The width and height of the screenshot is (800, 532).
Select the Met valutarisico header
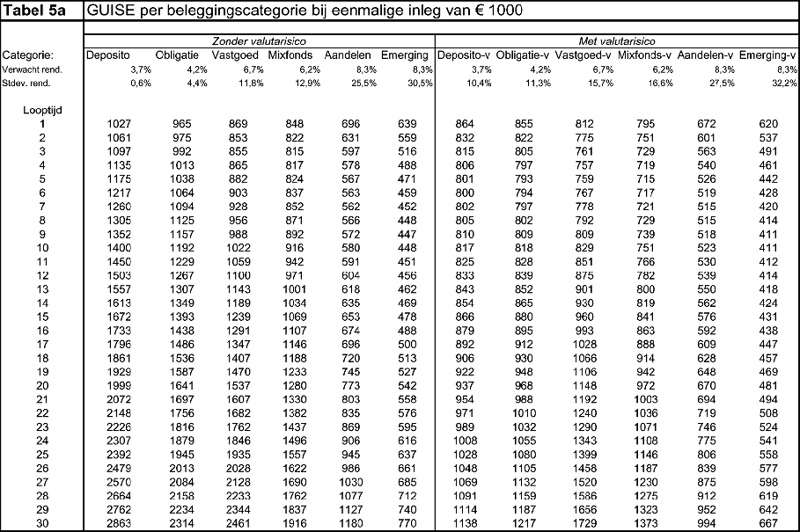[614, 39]
